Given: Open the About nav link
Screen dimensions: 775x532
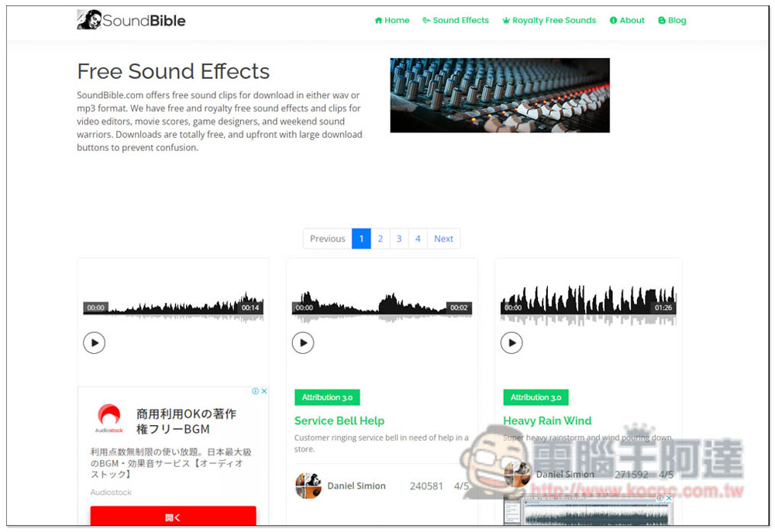Looking at the screenshot, I should point(627,20).
